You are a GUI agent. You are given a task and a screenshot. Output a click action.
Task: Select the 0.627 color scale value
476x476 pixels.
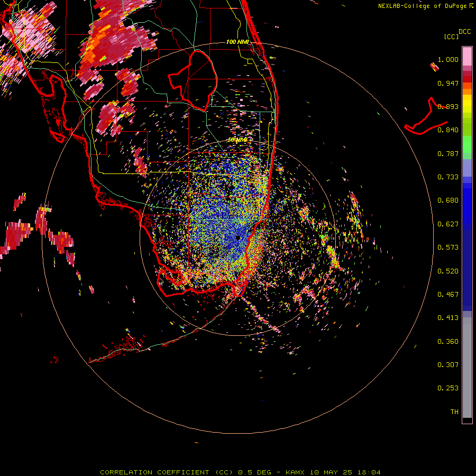(448, 224)
